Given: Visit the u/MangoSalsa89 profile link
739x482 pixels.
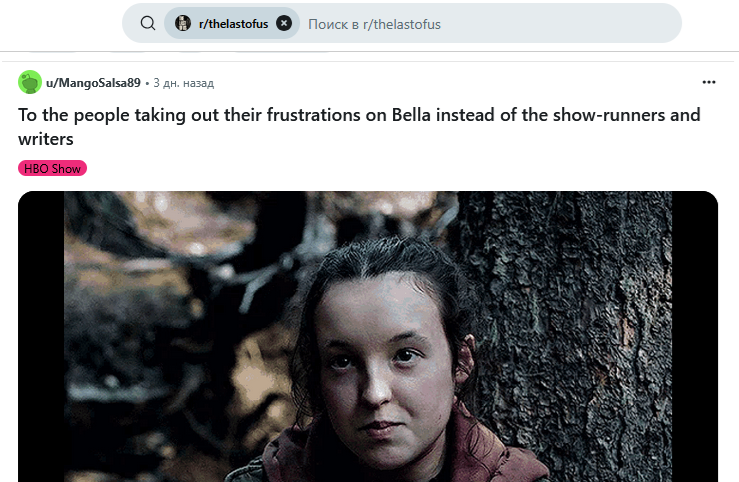Looking at the screenshot, I should [93, 83].
